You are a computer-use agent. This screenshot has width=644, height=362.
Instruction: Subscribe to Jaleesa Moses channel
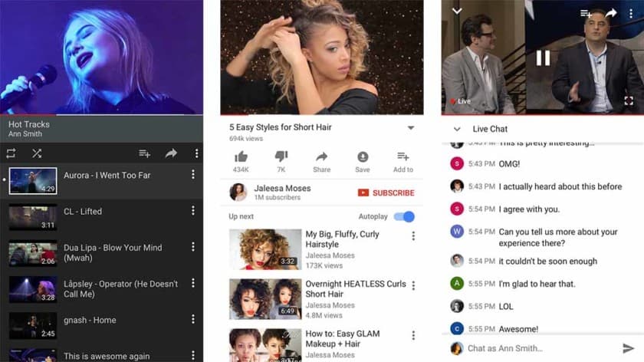[386, 193]
